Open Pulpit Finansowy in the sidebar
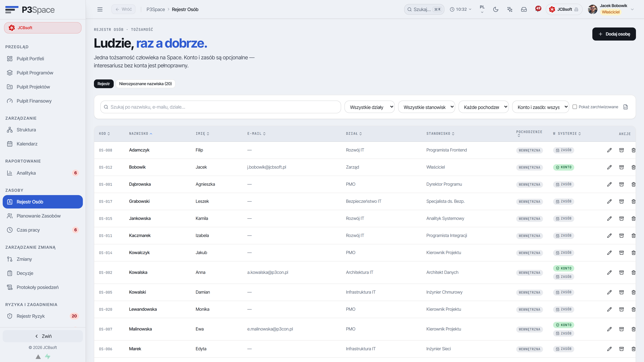 pyautogui.click(x=42, y=101)
